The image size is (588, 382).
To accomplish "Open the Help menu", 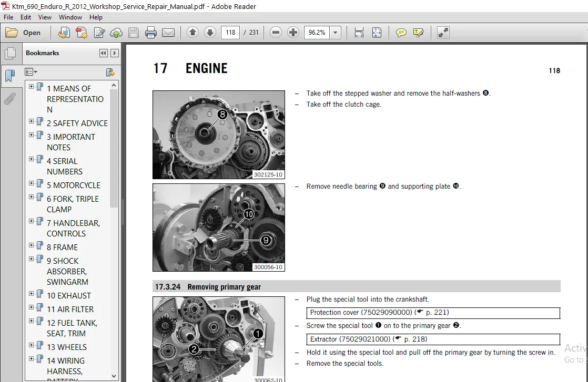I will click(96, 17).
